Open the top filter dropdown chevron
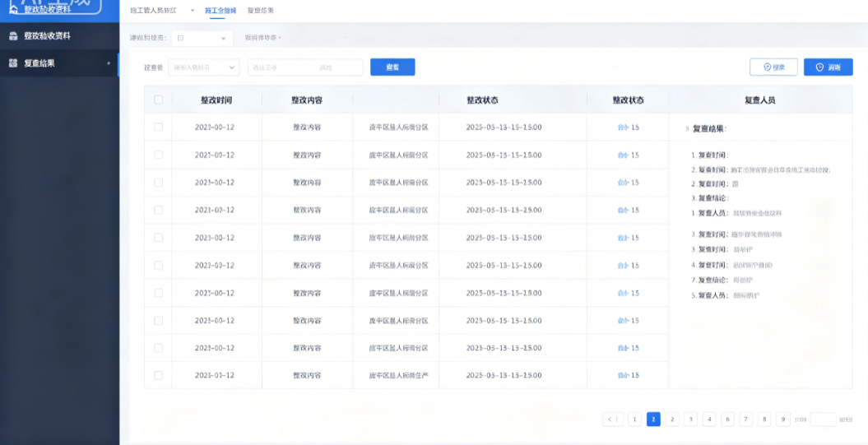Image resolution: width=868 pixels, height=445 pixels. pos(224,38)
